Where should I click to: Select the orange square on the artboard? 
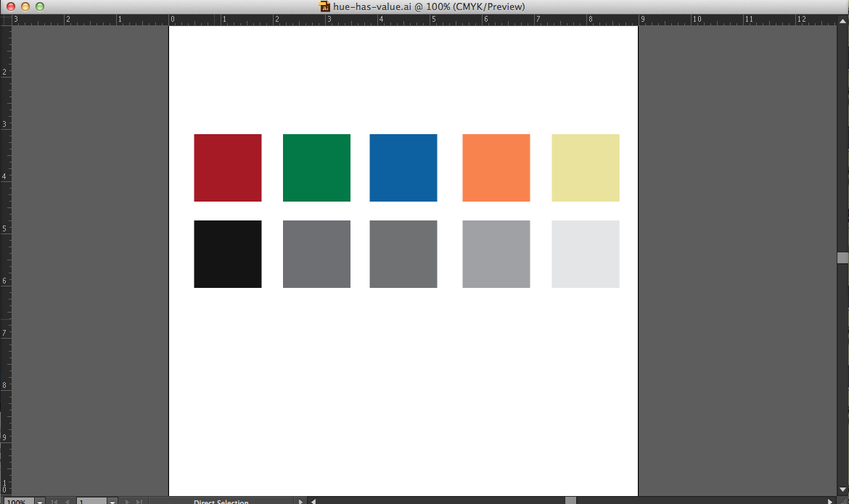[x=496, y=168]
